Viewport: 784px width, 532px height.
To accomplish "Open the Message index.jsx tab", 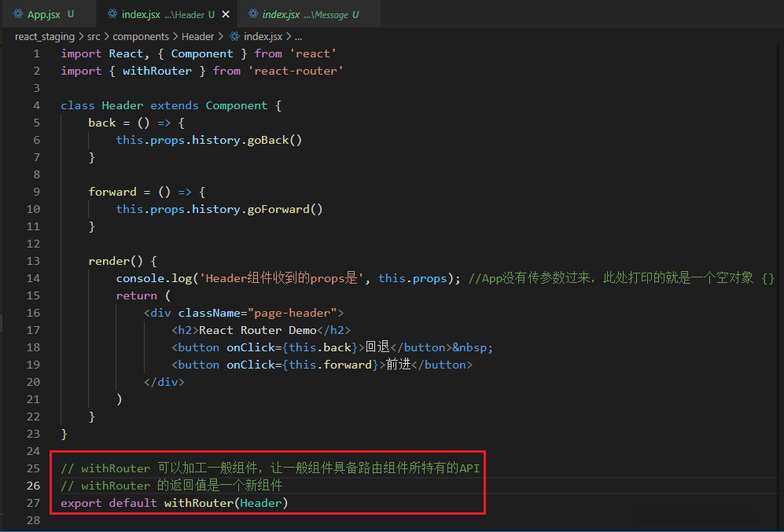I will coord(305,14).
